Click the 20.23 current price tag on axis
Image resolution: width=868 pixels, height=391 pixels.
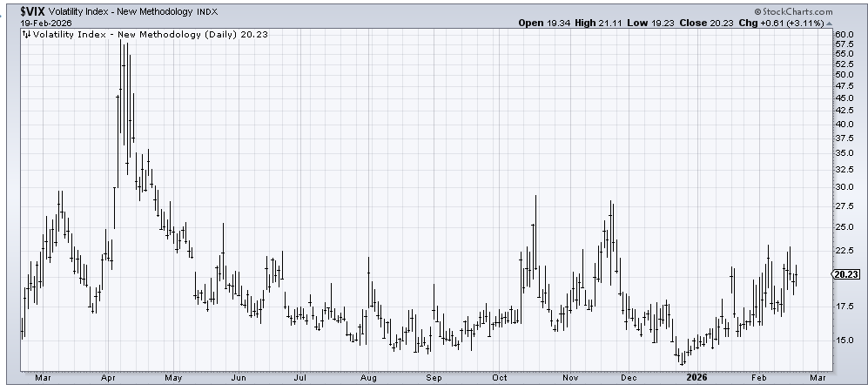pyautogui.click(x=847, y=274)
